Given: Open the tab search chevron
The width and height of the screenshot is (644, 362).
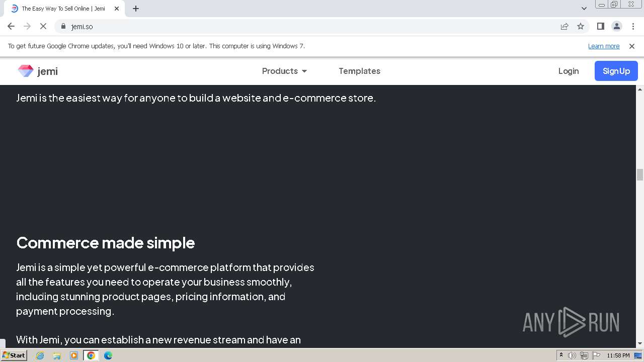Looking at the screenshot, I should [x=584, y=9].
